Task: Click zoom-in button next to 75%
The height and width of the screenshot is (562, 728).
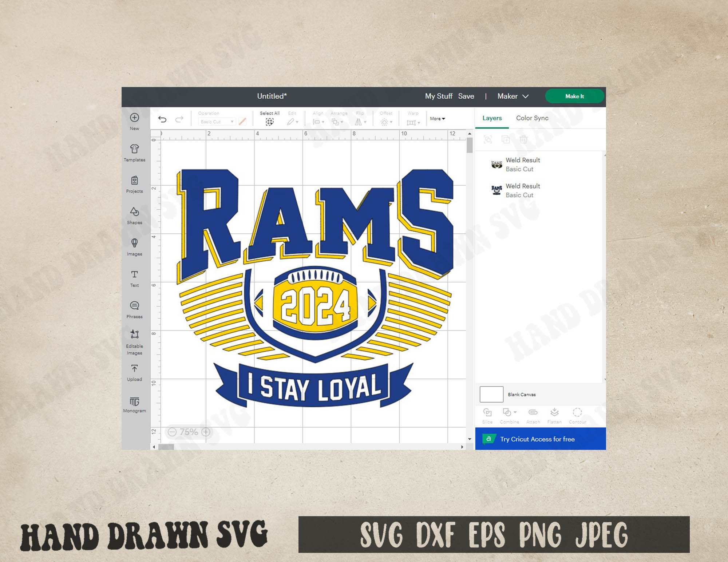Action: click(x=206, y=432)
